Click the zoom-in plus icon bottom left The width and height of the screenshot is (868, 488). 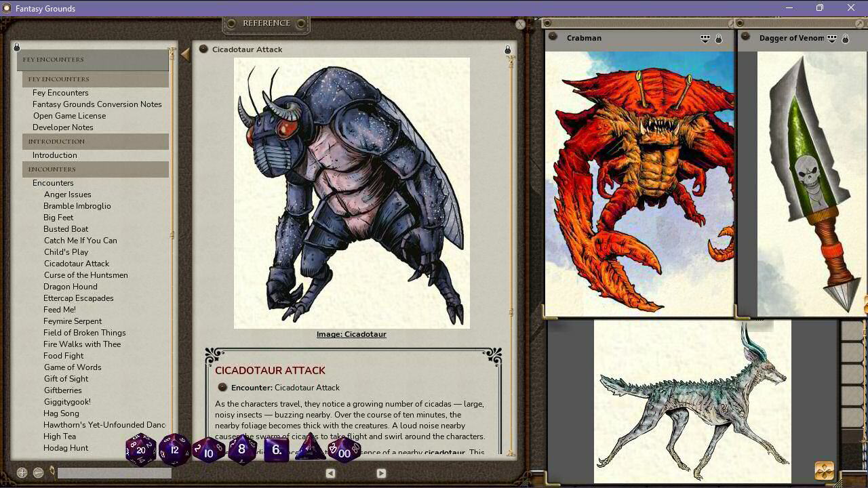[x=22, y=472]
